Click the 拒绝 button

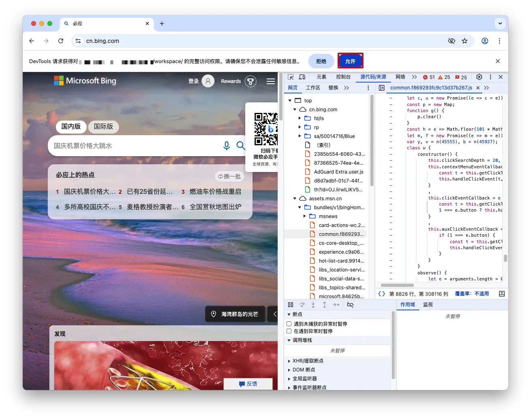(321, 61)
